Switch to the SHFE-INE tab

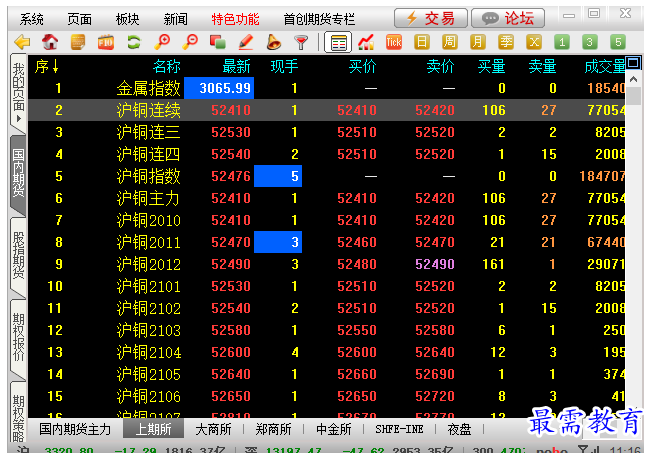click(x=399, y=429)
